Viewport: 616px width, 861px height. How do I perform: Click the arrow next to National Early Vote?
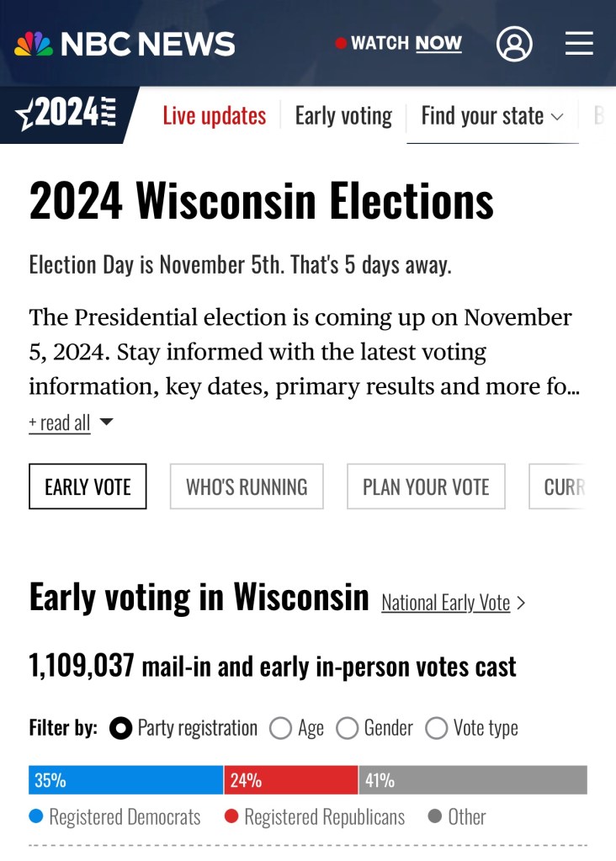522,603
